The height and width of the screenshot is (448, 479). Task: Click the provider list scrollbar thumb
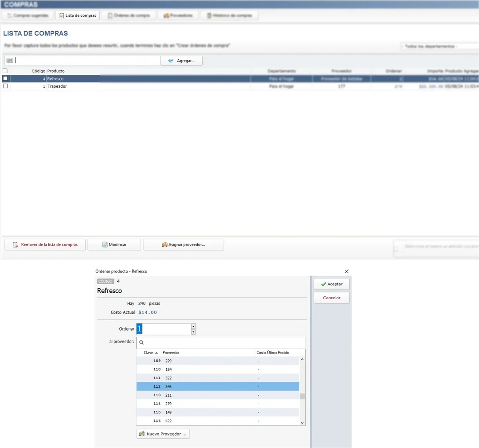302,397
